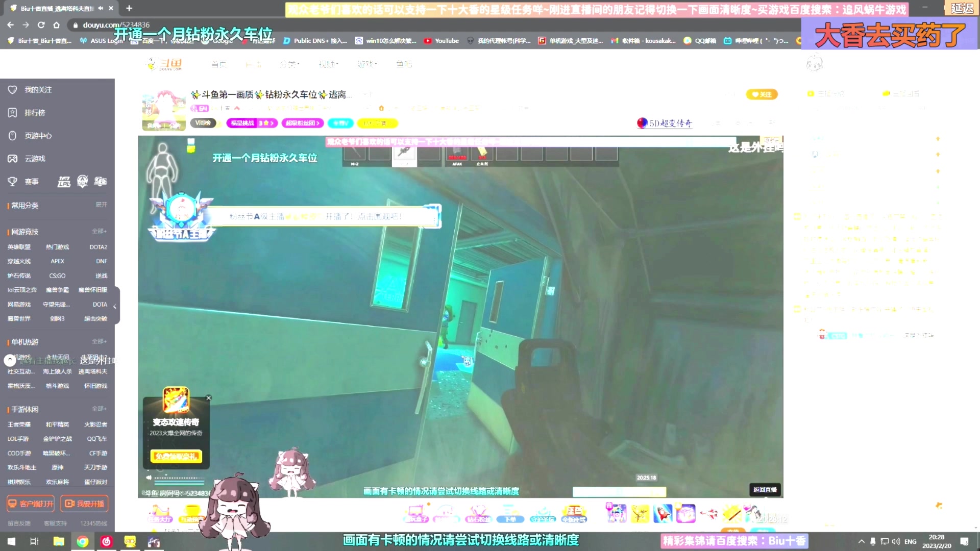Expand the 常用分类 section with 展开
Screen dimensions: 980x551
[x=101, y=205]
